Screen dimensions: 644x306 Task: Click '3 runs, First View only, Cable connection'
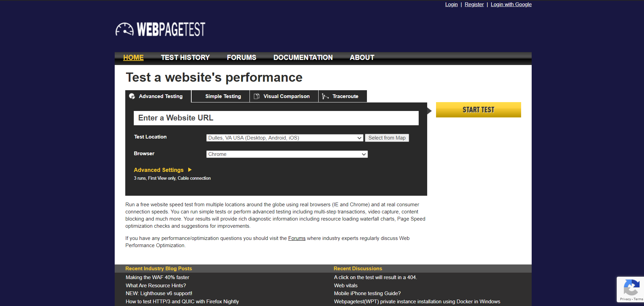point(172,178)
